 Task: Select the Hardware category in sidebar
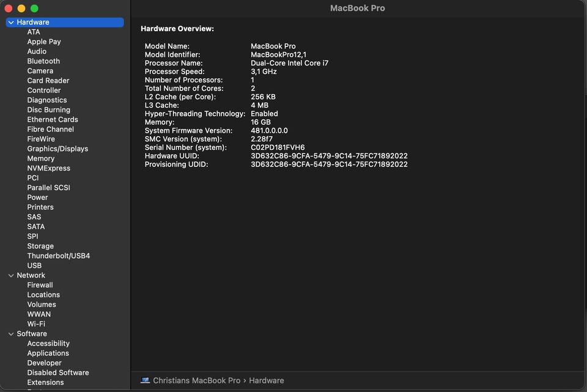[65, 22]
